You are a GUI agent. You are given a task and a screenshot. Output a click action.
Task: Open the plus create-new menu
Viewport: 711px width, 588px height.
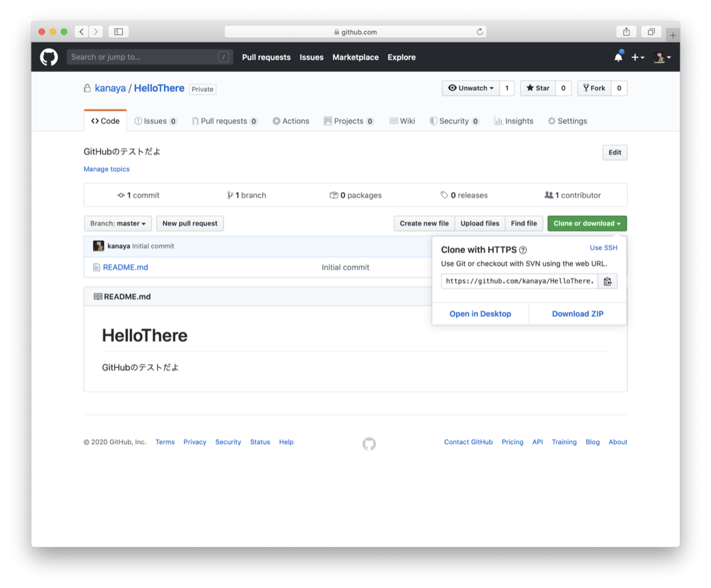click(638, 57)
